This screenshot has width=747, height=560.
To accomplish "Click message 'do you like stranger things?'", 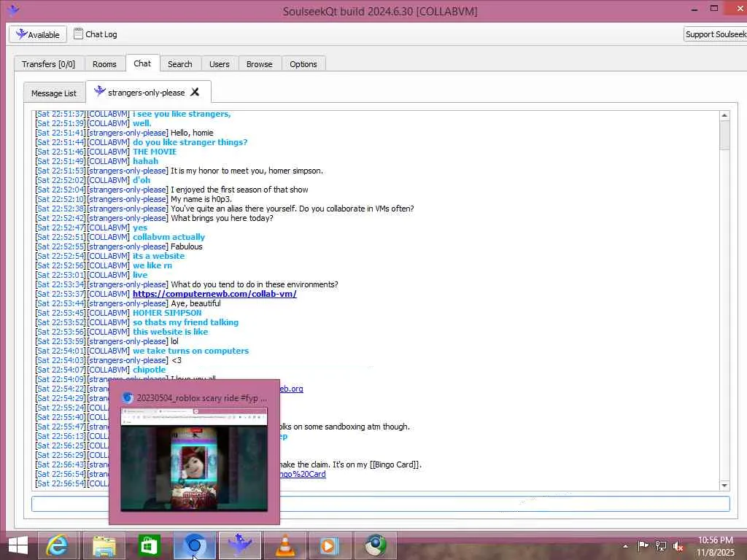I will point(190,142).
